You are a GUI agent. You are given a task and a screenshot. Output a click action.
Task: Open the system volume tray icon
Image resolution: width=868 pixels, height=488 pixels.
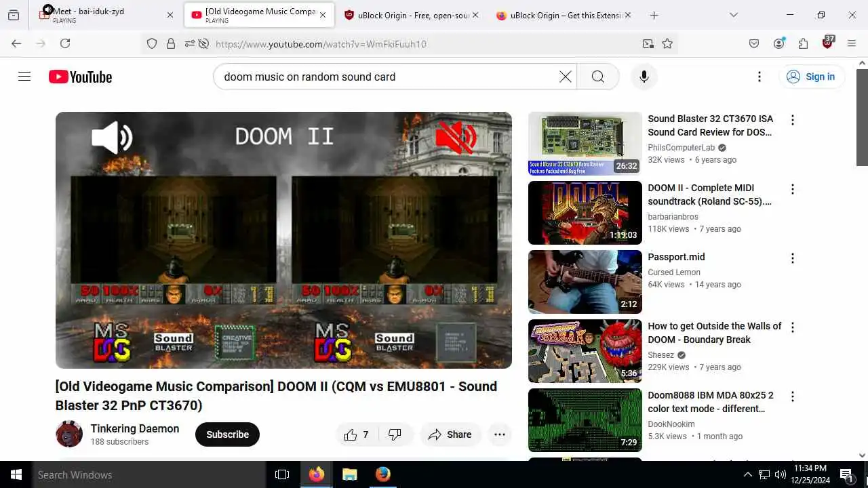point(781,474)
